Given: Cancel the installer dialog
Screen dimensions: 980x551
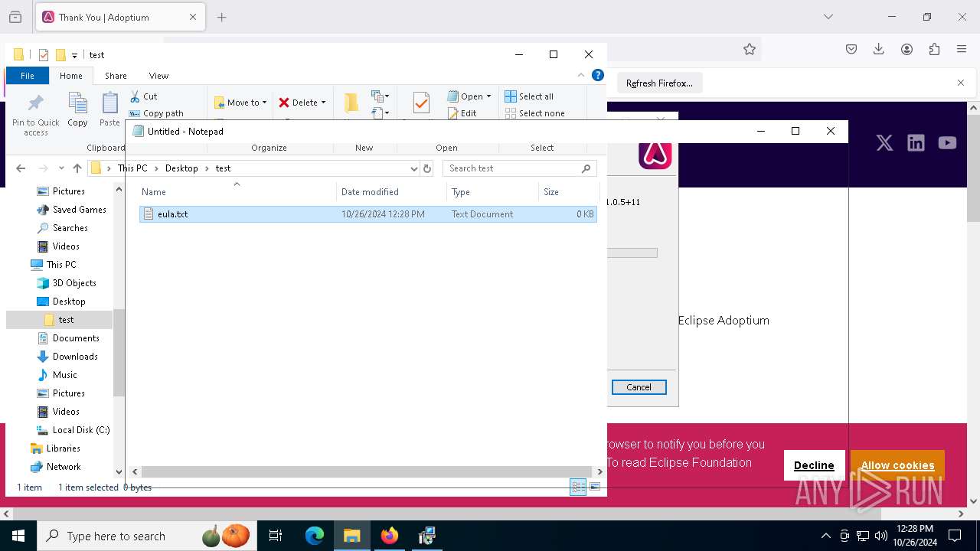Looking at the screenshot, I should tap(639, 387).
